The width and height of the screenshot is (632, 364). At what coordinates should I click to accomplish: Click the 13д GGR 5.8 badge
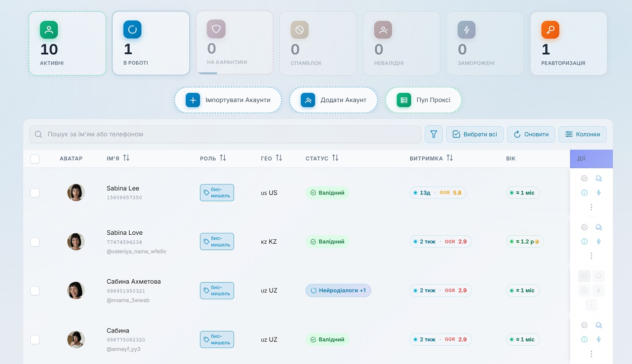438,193
